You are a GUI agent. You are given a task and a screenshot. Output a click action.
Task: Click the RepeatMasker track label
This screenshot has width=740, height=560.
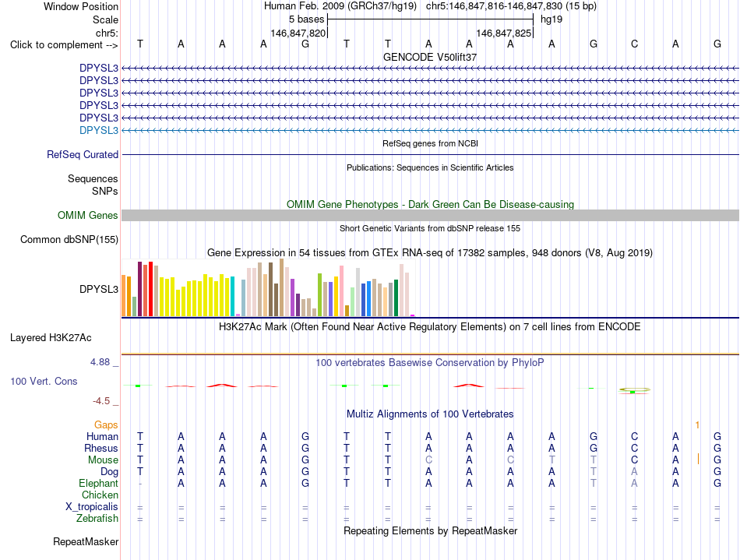tap(86, 541)
